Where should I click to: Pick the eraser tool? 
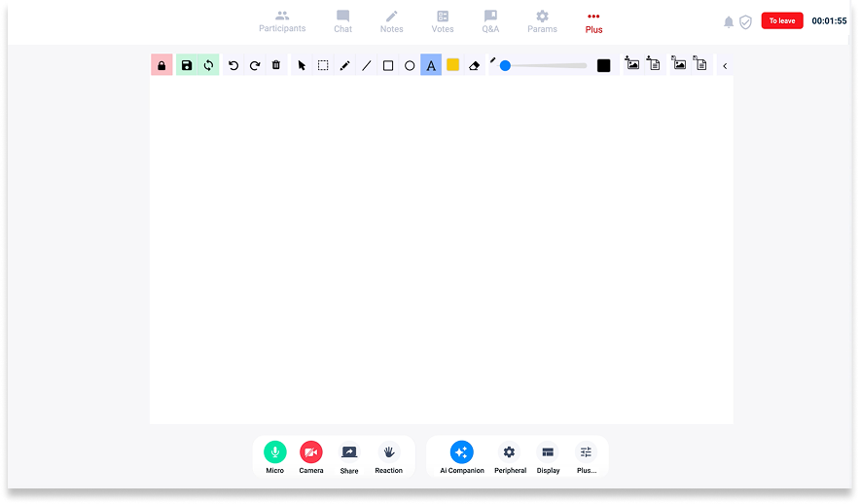pos(475,65)
